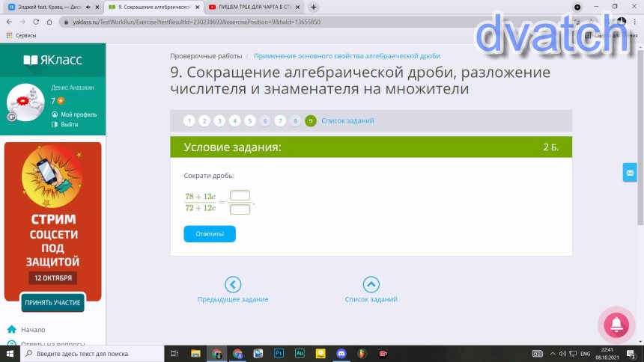Viewport: 644px width, 362px height.
Task: Select task number 8 in pager
Action: point(296,121)
